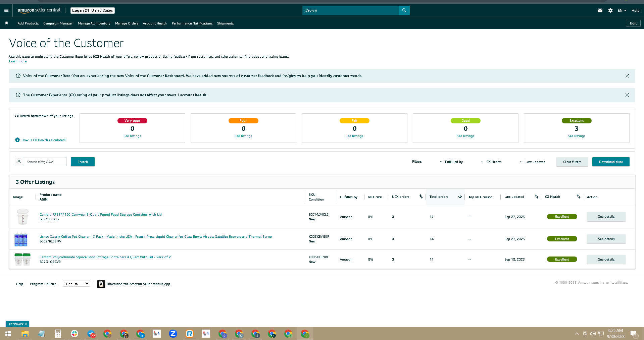Click the Search button beside the ASIN field

point(83,162)
